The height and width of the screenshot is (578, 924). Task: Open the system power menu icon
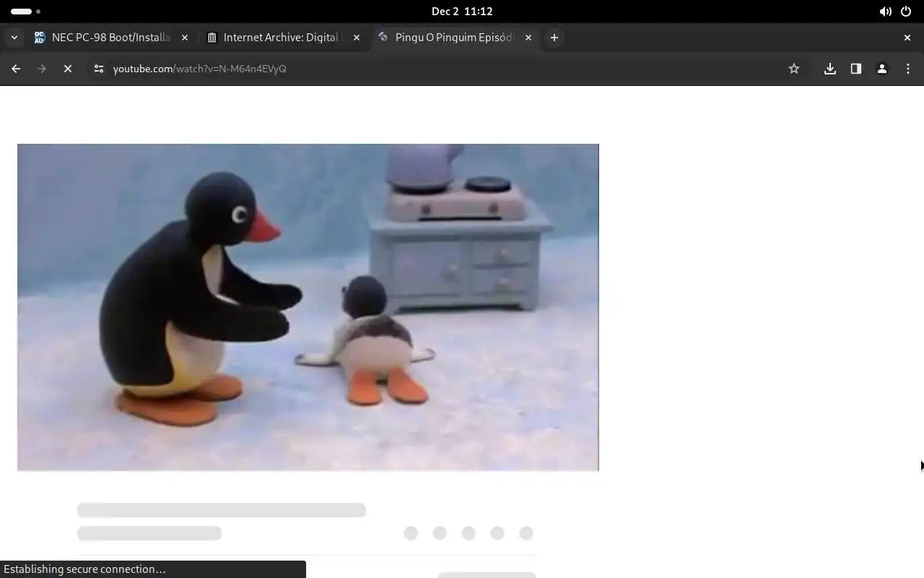coord(906,12)
